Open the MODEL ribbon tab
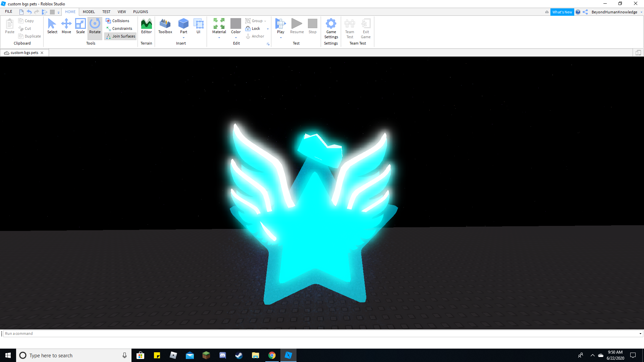Image resolution: width=644 pixels, height=362 pixels. [89, 12]
